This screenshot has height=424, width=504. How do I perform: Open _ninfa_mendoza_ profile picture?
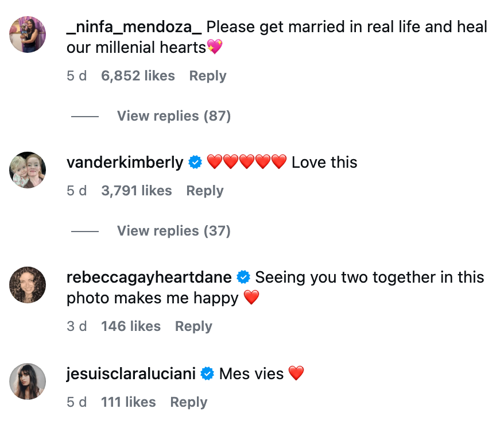(x=28, y=34)
